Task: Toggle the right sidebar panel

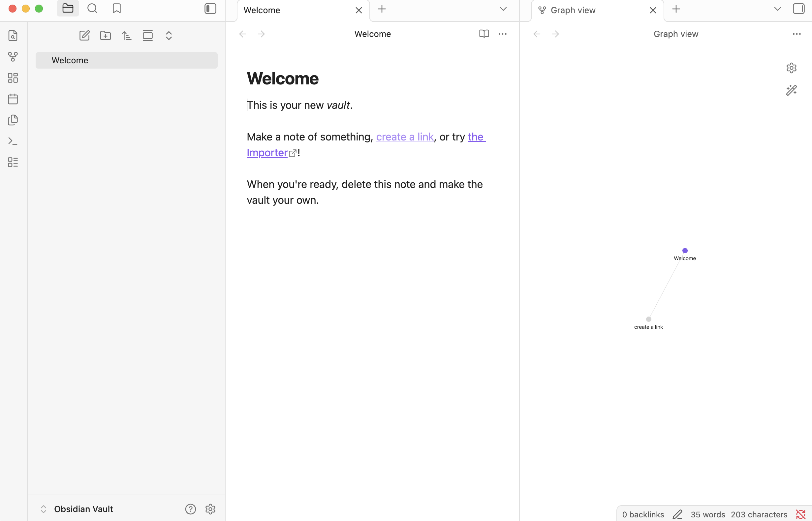Action: 798,9
